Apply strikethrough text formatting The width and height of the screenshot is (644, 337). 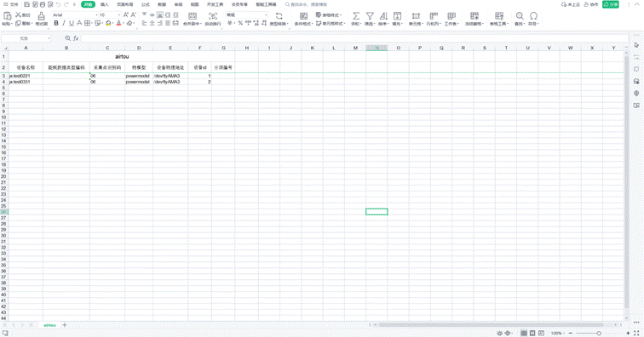79,23
